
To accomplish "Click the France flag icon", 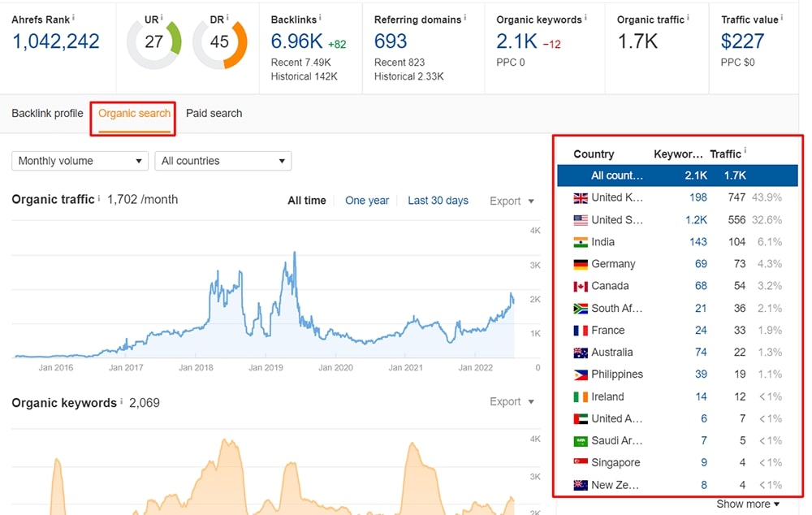I will point(581,331).
